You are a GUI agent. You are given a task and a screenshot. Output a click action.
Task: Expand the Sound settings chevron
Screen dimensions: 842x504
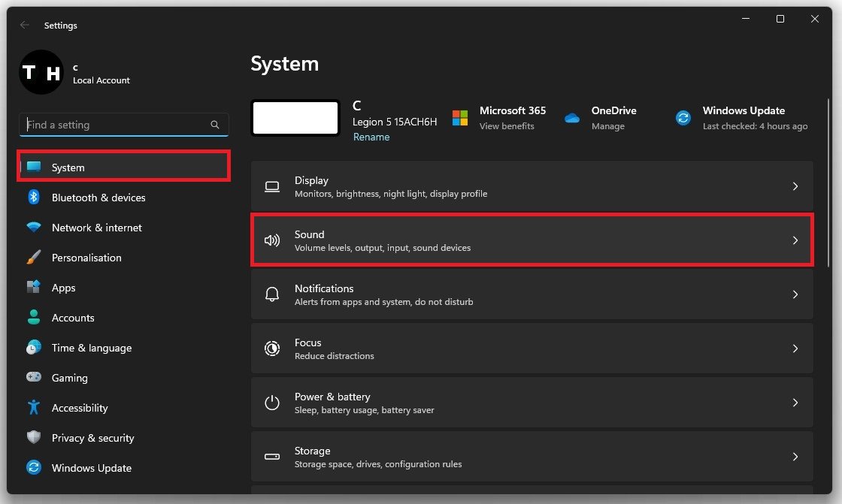pyautogui.click(x=795, y=240)
